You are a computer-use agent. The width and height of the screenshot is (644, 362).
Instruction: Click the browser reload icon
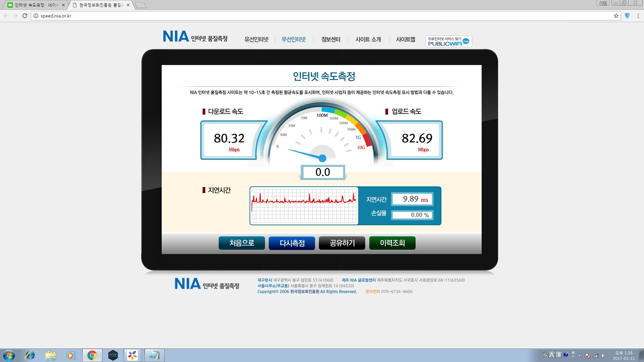[25, 16]
